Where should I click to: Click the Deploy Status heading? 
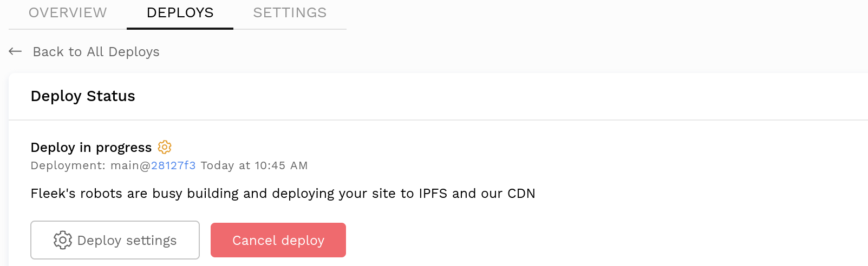83,96
